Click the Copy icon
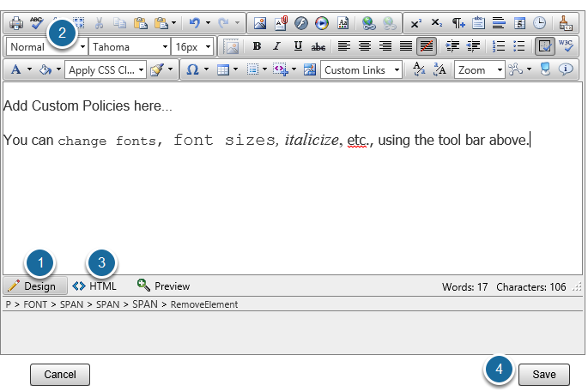The width and height of the screenshot is (588, 391). click(119, 23)
